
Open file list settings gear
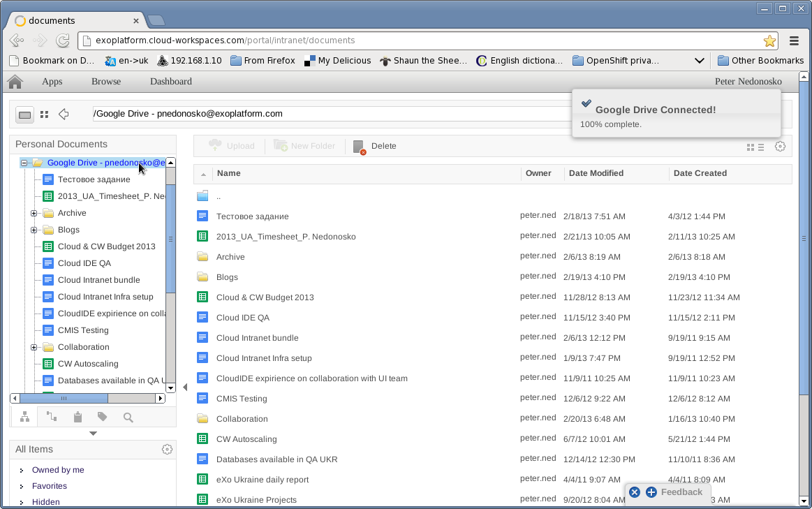click(780, 147)
